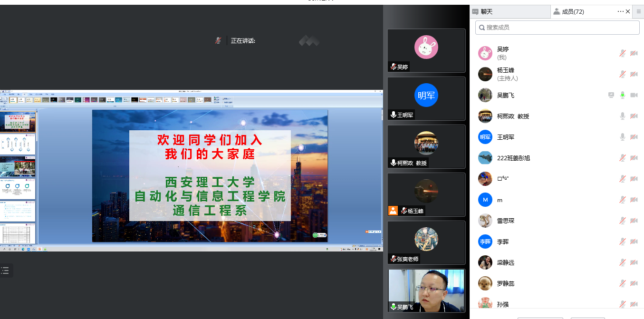This screenshot has width=644, height=319.
Task: Click 吴婷's rabbit avatar in the member list
Action: [485, 53]
